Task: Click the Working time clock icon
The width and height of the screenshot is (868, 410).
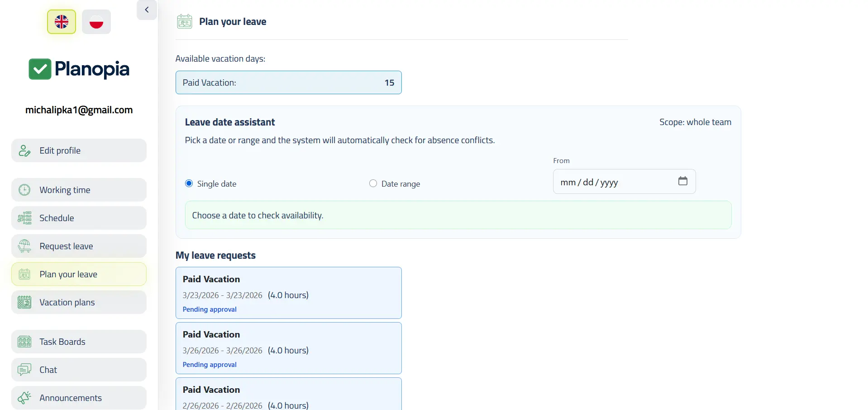Action: (24, 190)
